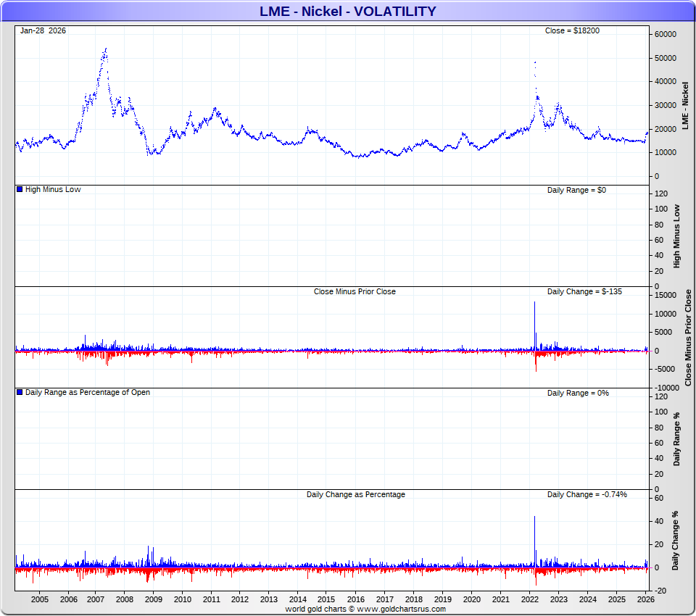Click the 2007 year label on x-axis
Viewport: 696px width, 616px height.
[96, 599]
